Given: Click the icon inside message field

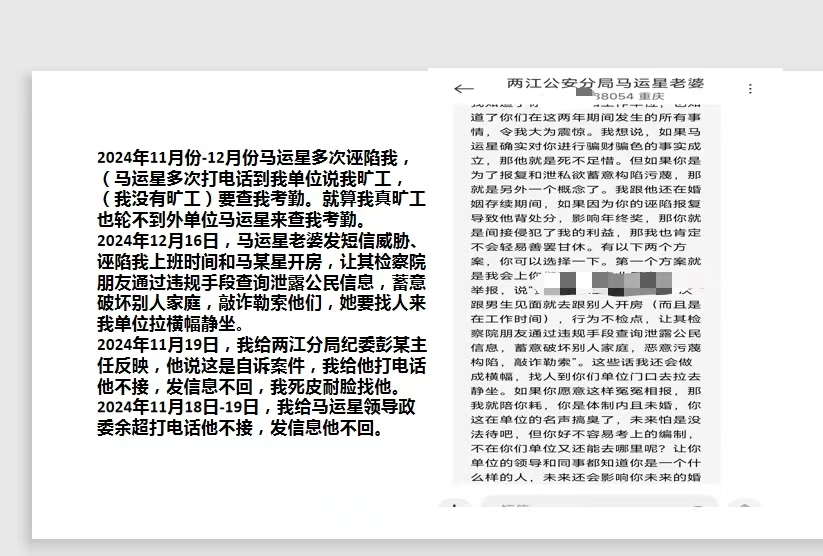Looking at the screenshot, I should click(698, 506).
